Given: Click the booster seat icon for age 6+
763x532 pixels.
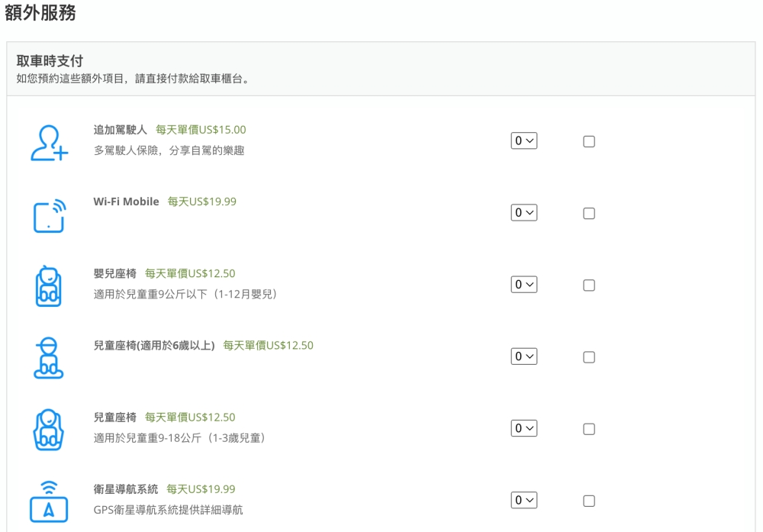Looking at the screenshot, I should 48,358.
